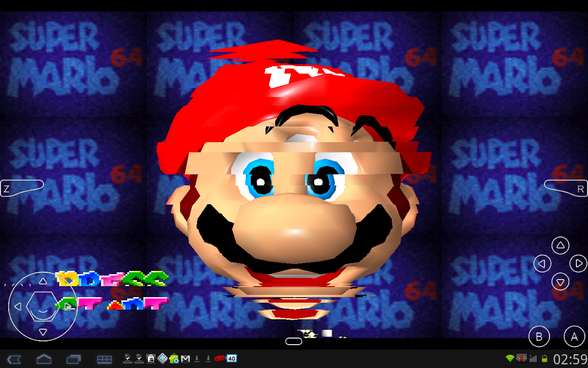Tap the R shoulder button
The height and width of the screenshot is (368, 588).
pos(566,188)
